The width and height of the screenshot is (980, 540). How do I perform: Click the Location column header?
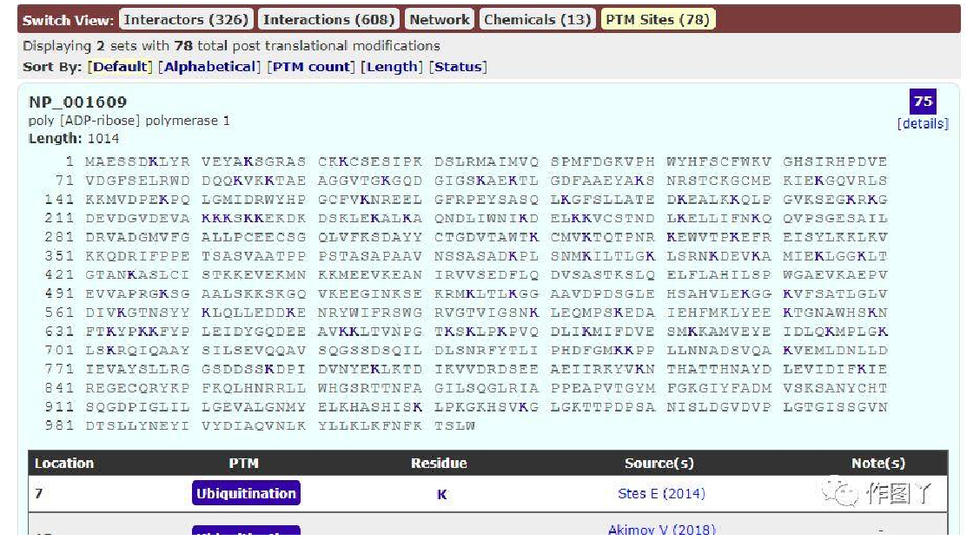pyautogui.click(x=63, y=464)
